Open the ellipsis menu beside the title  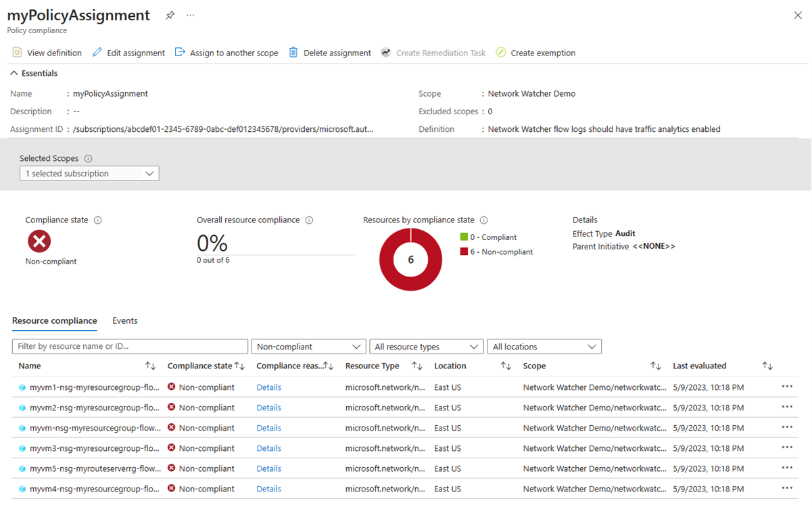[191, 16]
